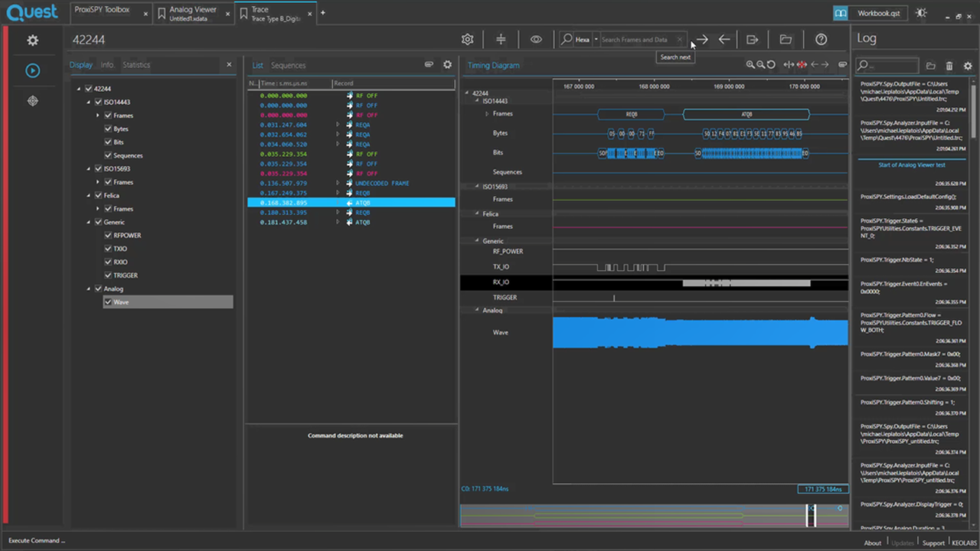Click the Search previous arrow
Screen dimensions: 980x551
(x=724, y=40)
